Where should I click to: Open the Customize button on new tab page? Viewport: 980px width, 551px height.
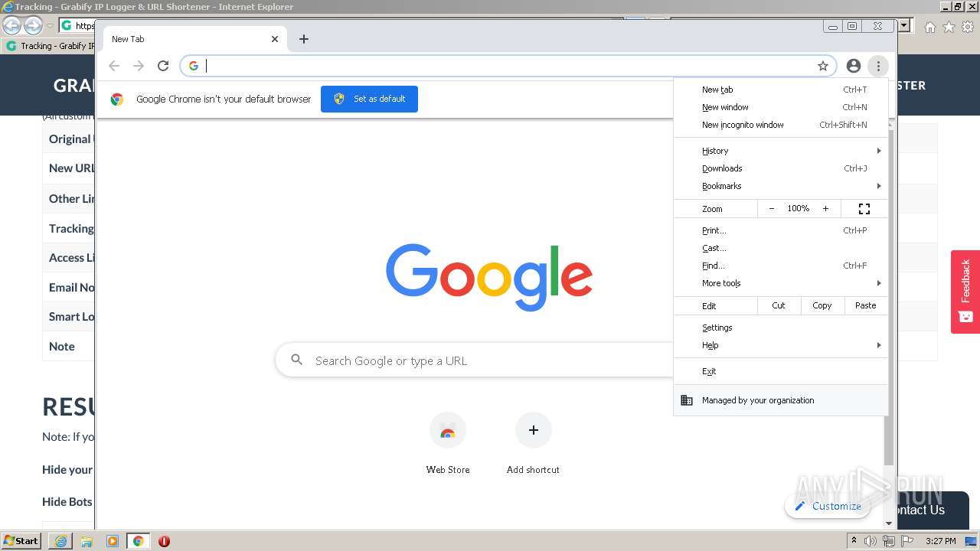click(828, 506)
